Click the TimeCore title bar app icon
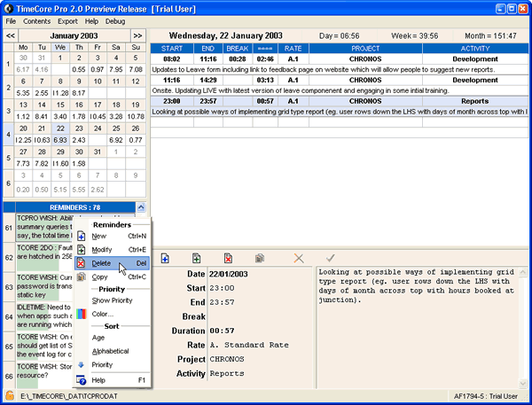 click(x=9, y=9)
